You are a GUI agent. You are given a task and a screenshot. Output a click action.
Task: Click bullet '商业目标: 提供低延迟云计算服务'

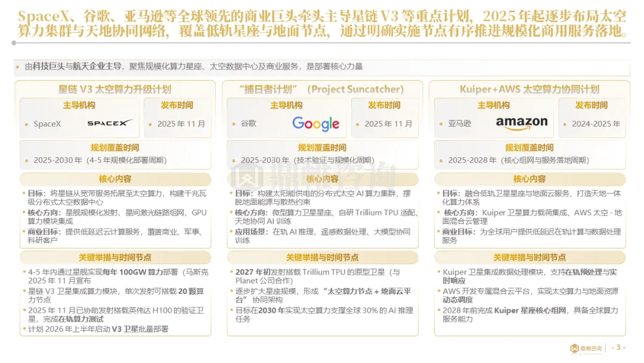(115, 236)
